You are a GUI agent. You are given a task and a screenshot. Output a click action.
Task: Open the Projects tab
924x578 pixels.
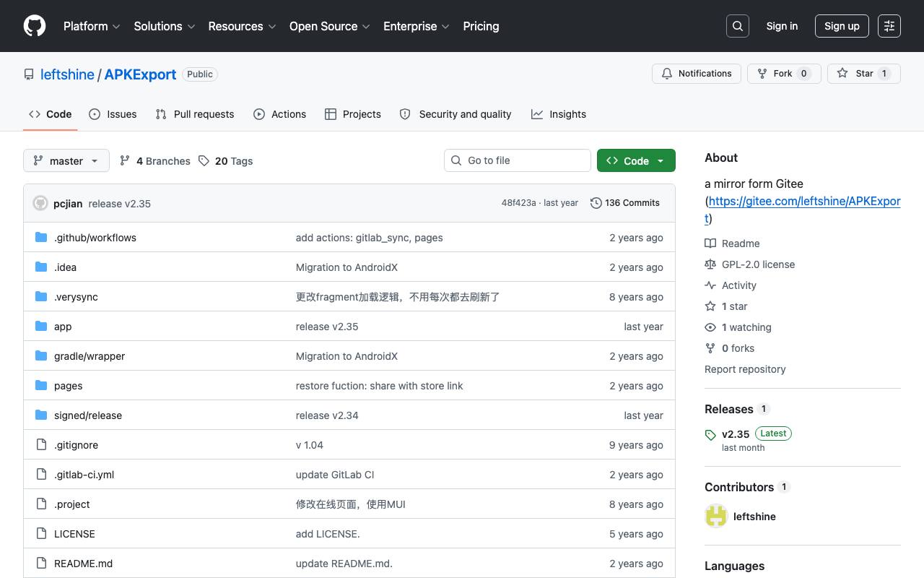click(x=353, y=114)
